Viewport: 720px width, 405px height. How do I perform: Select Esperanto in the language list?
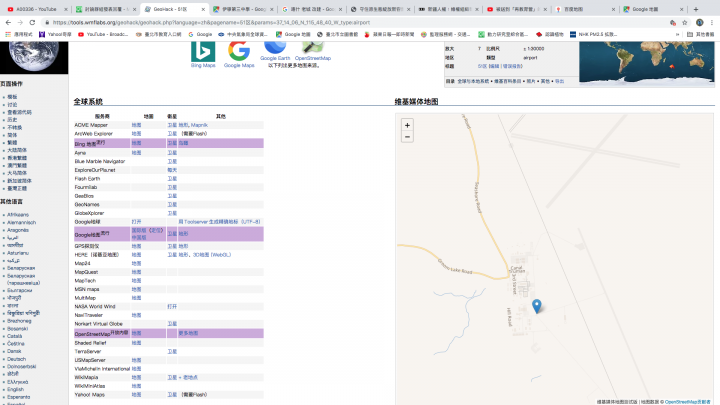click(18, 397)
